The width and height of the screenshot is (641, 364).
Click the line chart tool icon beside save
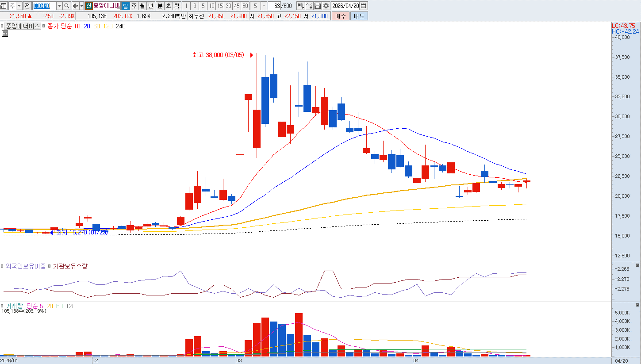pos(309,6)
